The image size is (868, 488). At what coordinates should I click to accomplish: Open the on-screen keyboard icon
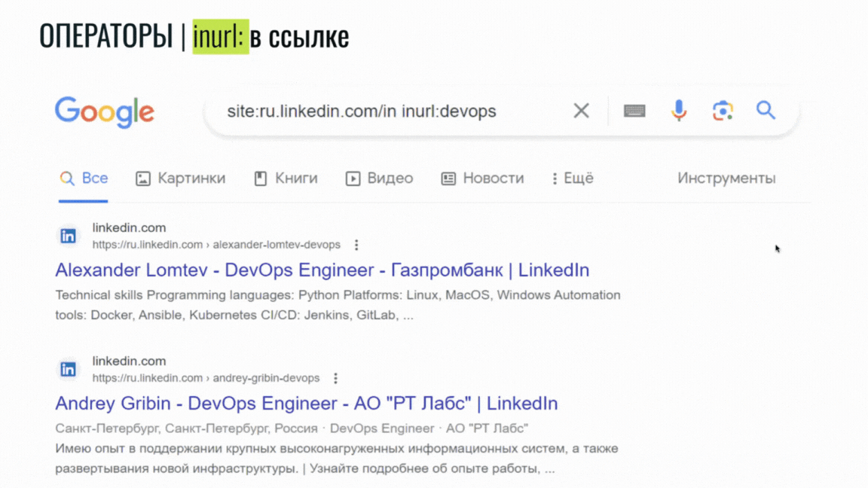634,111
